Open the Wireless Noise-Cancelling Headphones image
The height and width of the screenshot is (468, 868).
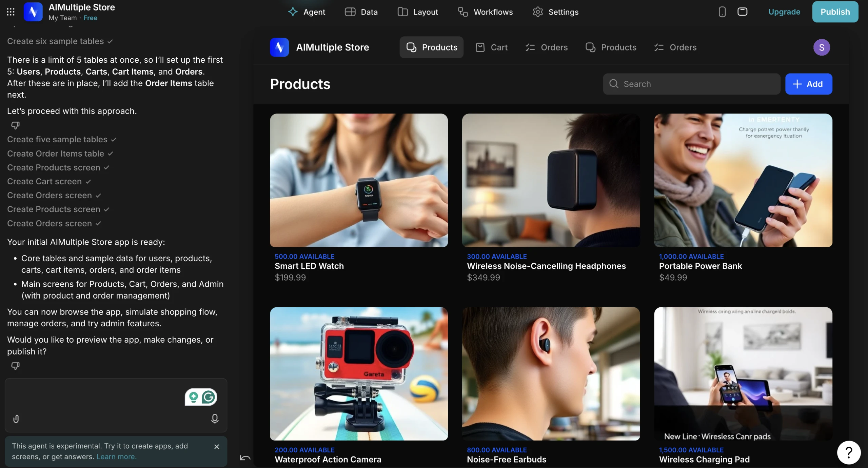tap(551, 180)
